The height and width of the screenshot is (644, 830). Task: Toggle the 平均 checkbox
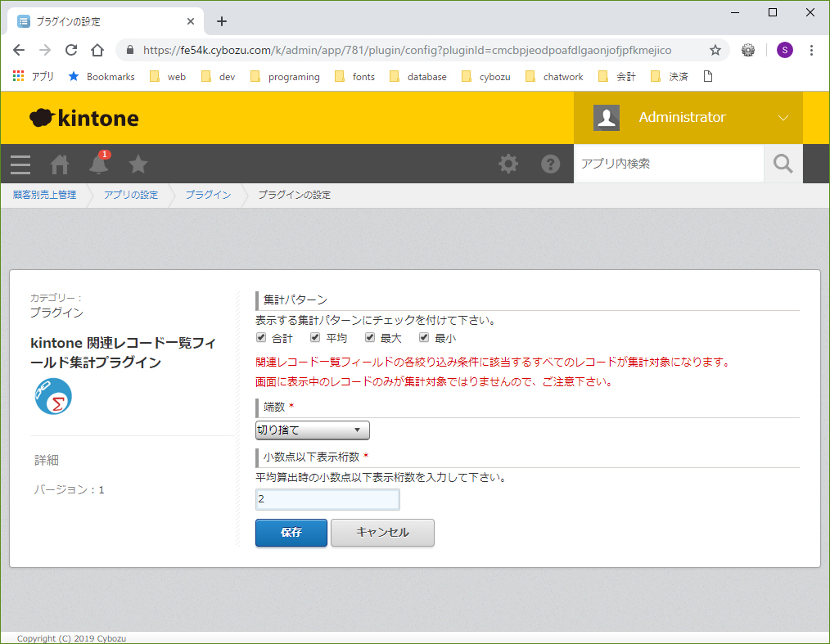[315, 337]
